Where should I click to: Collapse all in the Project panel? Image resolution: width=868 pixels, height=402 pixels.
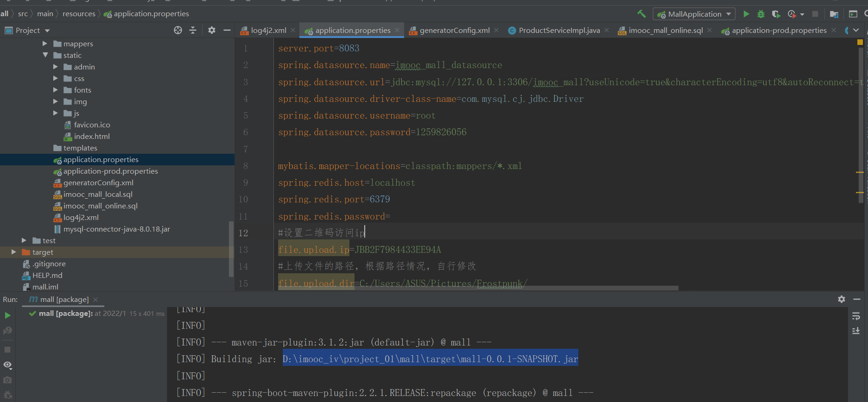193,30
